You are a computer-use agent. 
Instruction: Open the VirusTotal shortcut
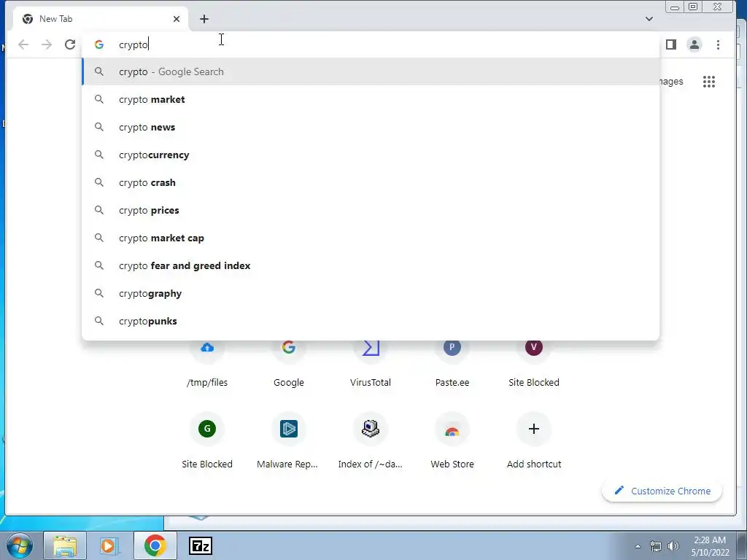370,365
